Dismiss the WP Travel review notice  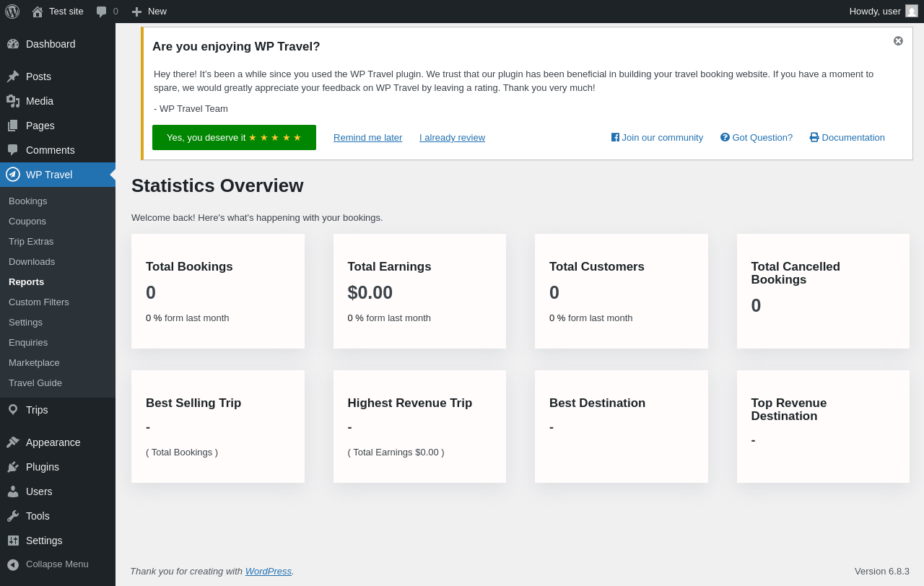coord(898,41)
